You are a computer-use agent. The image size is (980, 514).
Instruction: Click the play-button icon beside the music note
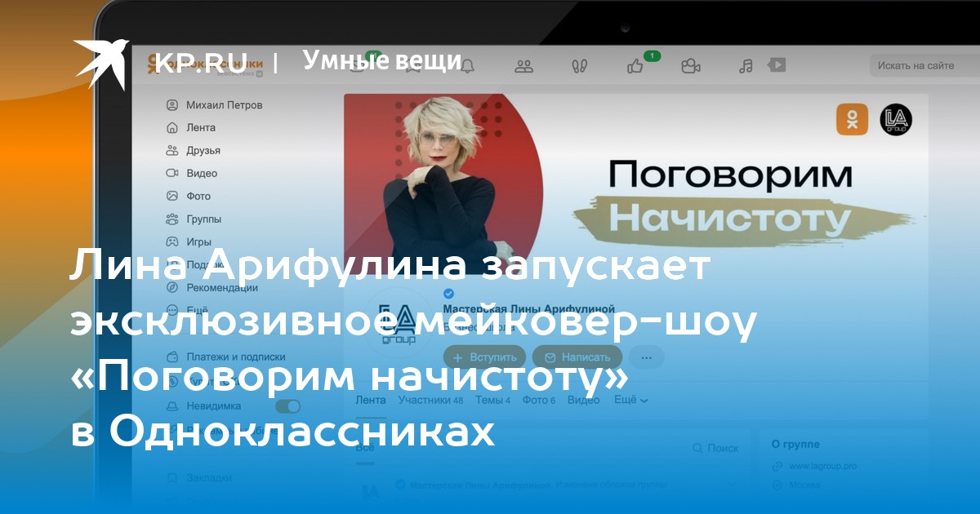click(x=777, y=64)
